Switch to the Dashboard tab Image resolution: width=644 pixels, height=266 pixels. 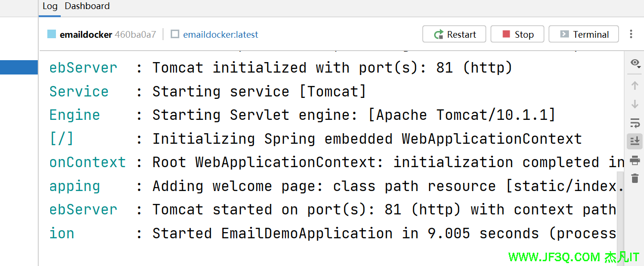pos(87,6)
